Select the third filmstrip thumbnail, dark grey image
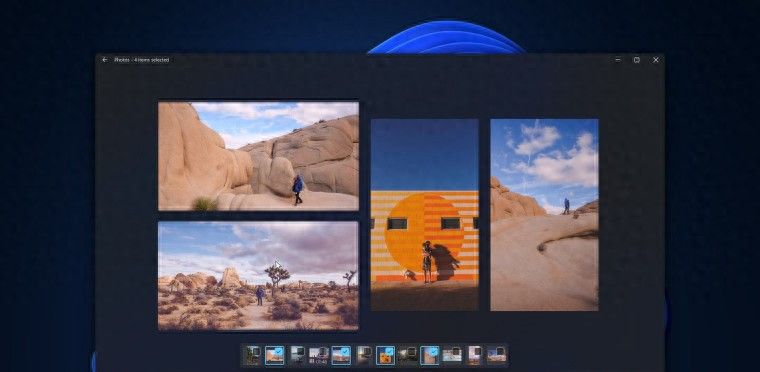The image size is (760, 372). 299,356
